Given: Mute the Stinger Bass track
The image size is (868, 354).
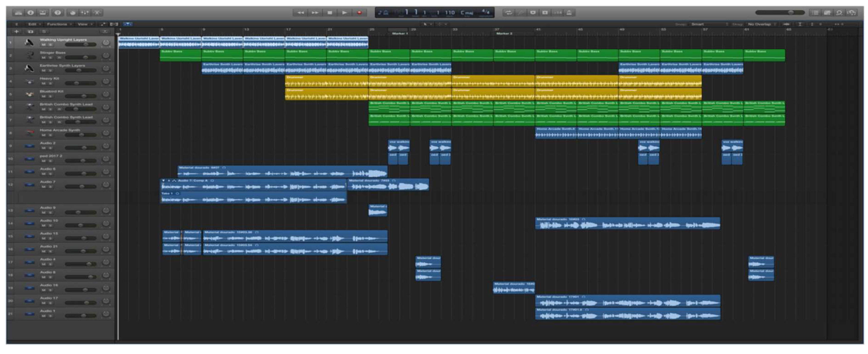Looking at the screenshot, I should coord(43,58).
